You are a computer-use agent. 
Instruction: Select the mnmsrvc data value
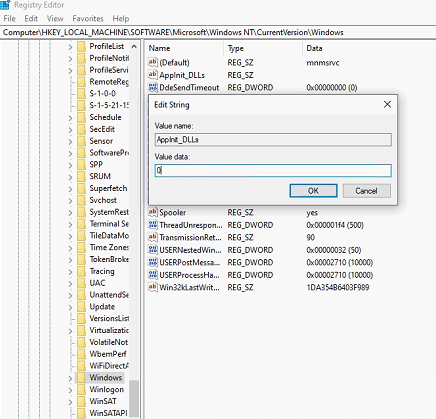coord(323,62)
